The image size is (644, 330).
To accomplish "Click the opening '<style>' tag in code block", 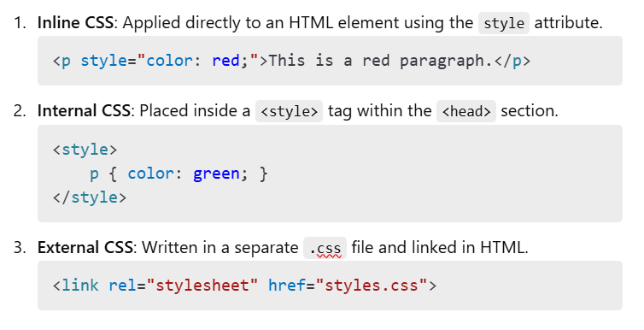I will (x=85, y=150).
